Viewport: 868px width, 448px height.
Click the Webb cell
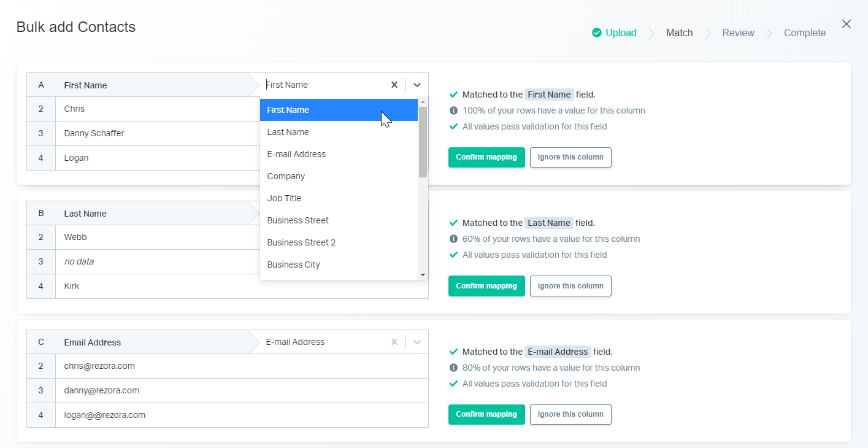pos(158,237)
